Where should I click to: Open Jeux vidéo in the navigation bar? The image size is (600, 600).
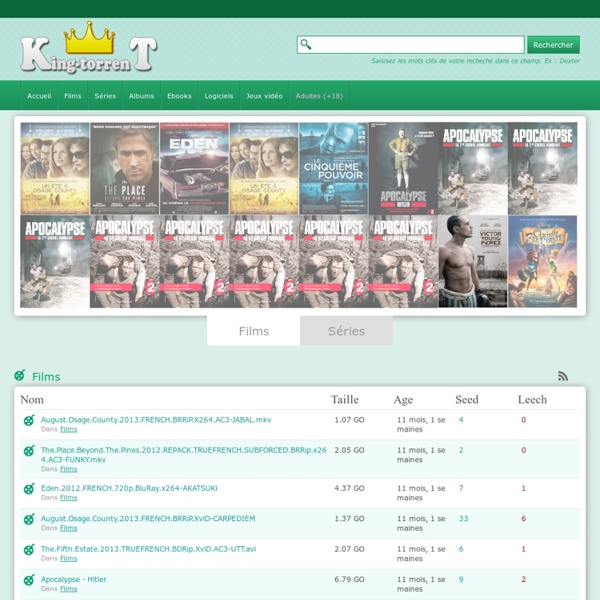tap(264, 96)
